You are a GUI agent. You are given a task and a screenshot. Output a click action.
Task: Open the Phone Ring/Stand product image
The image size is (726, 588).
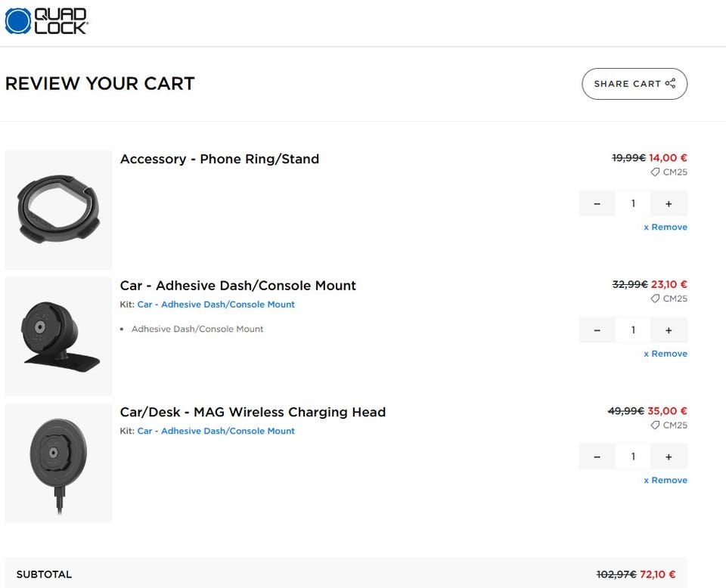pyautogui.click(x=58, y=209)
